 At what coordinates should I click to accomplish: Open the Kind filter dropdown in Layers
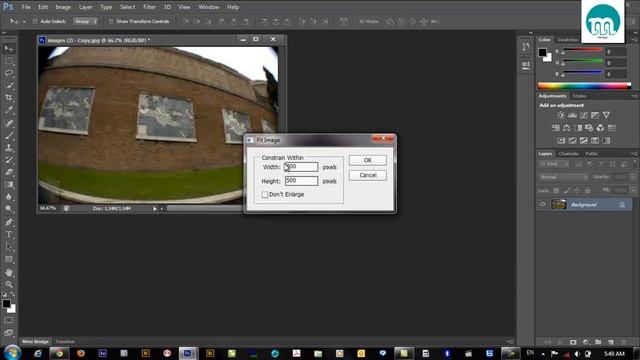(554, 164)
